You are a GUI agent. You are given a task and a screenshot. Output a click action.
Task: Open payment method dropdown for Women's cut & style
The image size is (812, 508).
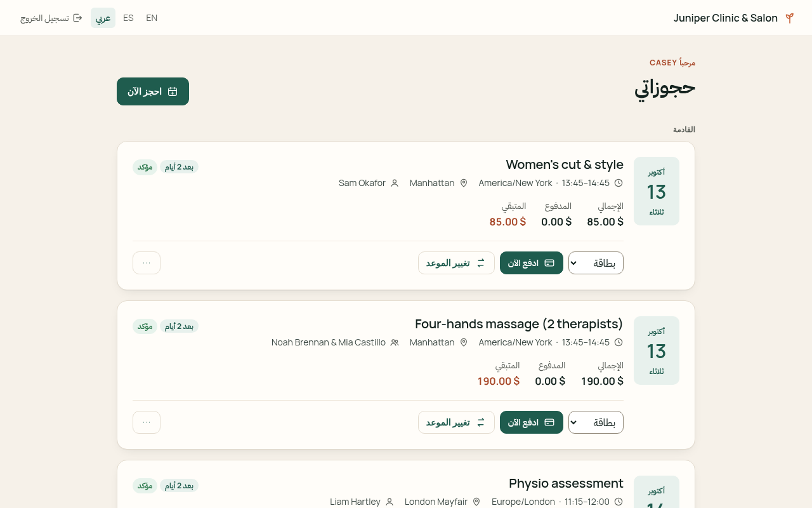coord(596,263)
